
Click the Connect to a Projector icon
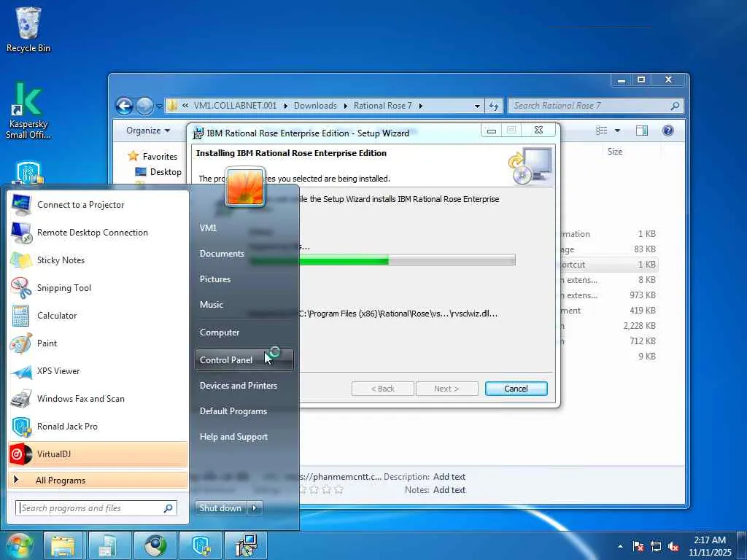tap(21, 205)
